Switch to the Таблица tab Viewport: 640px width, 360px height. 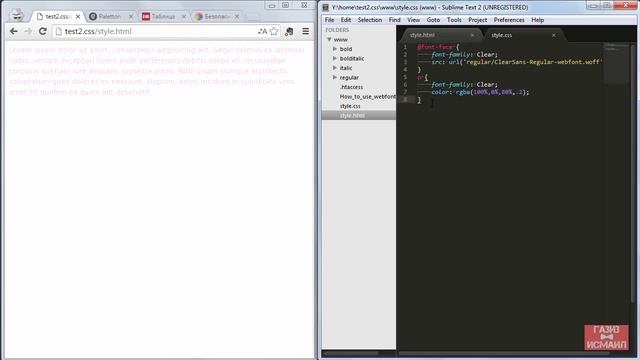163,17
